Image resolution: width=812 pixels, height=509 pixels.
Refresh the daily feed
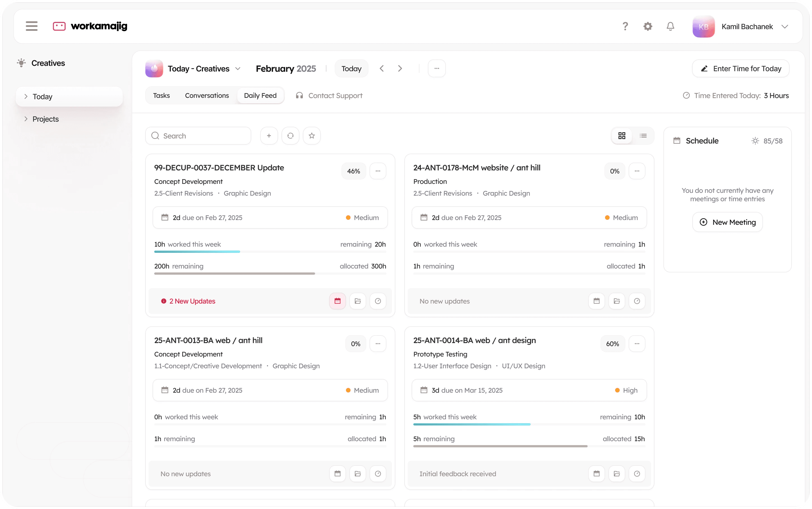(290, 136)
